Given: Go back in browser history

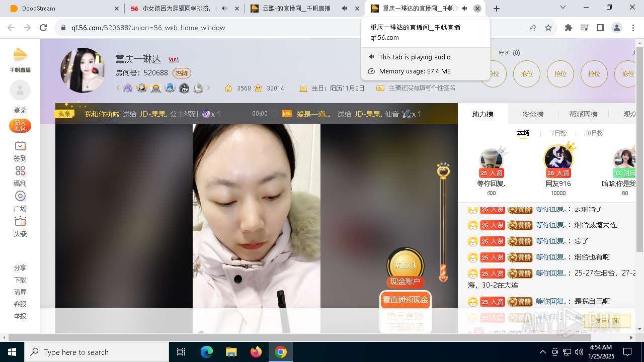Looking at the screenshot, I should [x=11, y=28].
